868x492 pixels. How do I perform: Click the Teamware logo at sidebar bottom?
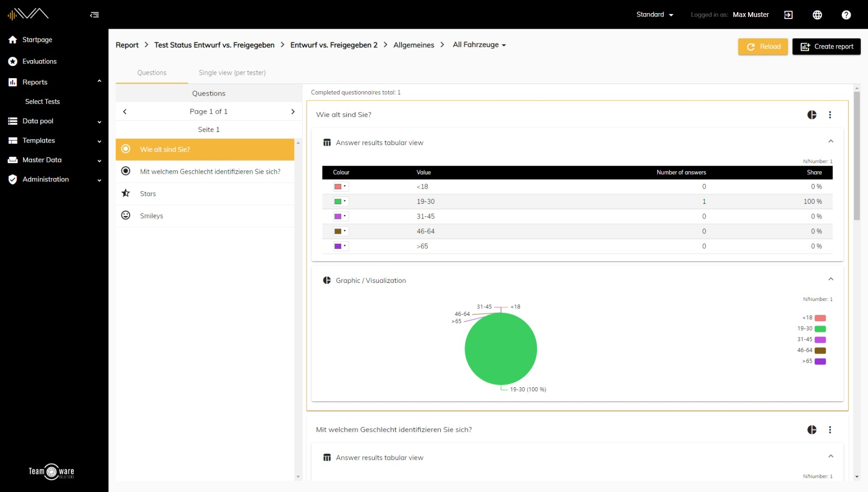[51, 471]
